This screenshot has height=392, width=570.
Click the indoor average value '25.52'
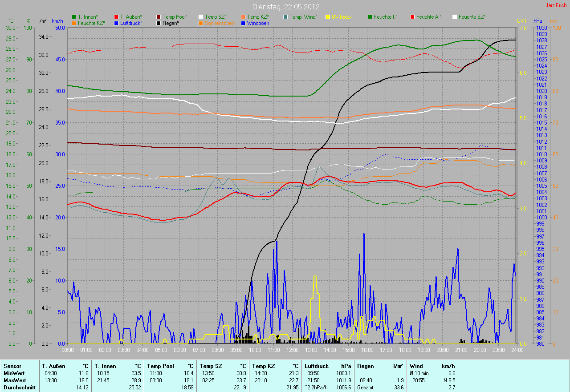click(134, 388)
